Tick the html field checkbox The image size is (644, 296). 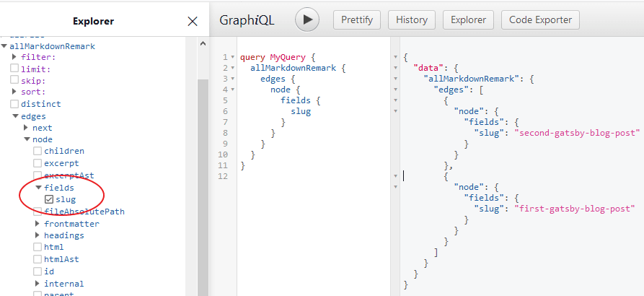pyautogui.click(x=38, y=248)
